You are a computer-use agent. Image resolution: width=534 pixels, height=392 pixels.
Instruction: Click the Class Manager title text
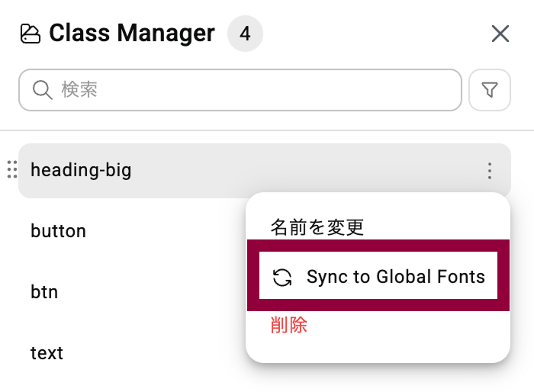pyautogui.click(x=132, y=34)
